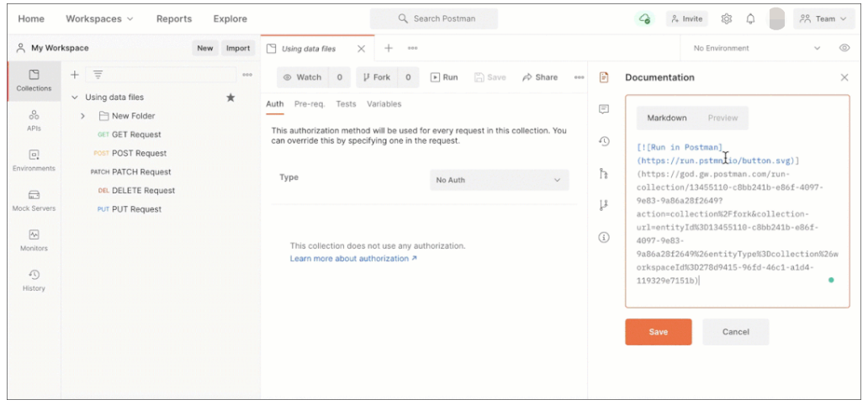Click the notifications bell icon
Image resolution: width=868 pixels, height=405 pixels.
[x=750, y=18]
